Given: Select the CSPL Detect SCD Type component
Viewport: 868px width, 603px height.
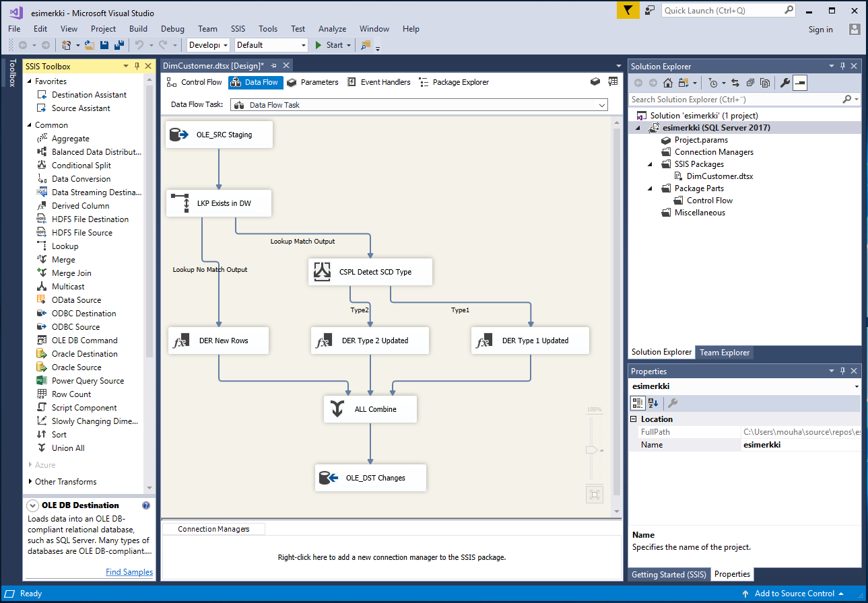Looking at the screenshot, I should point(370,272).
